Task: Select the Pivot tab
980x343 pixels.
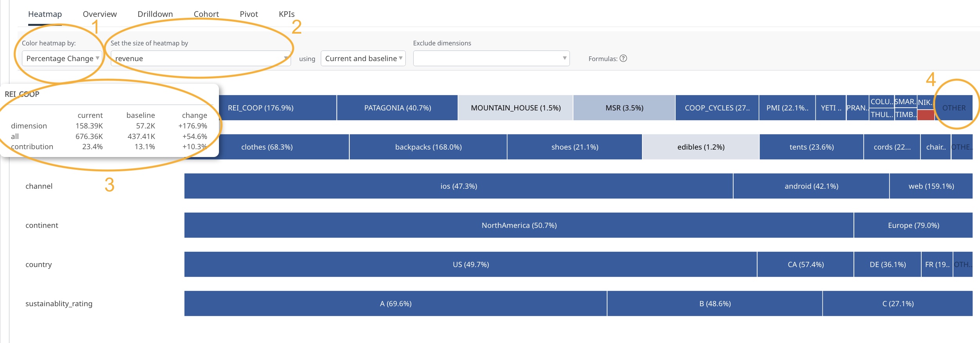Action: click(249, 14)
